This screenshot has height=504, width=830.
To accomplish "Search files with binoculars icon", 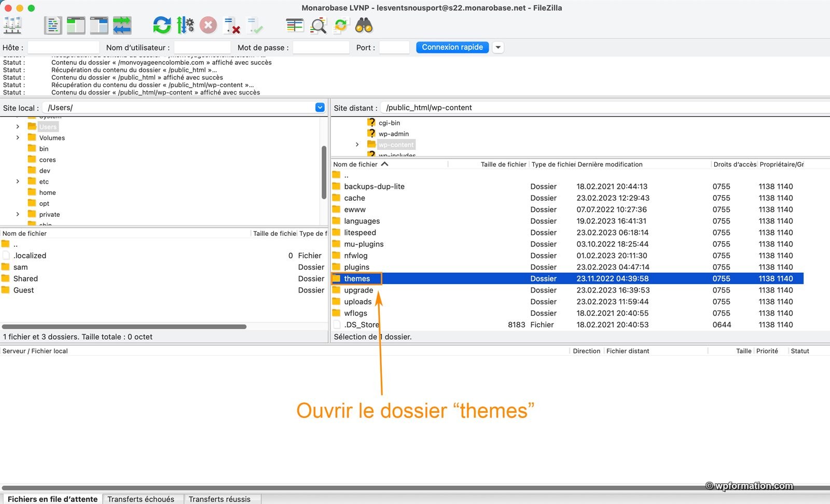I will pyautogui.click(x=364, y=25).
